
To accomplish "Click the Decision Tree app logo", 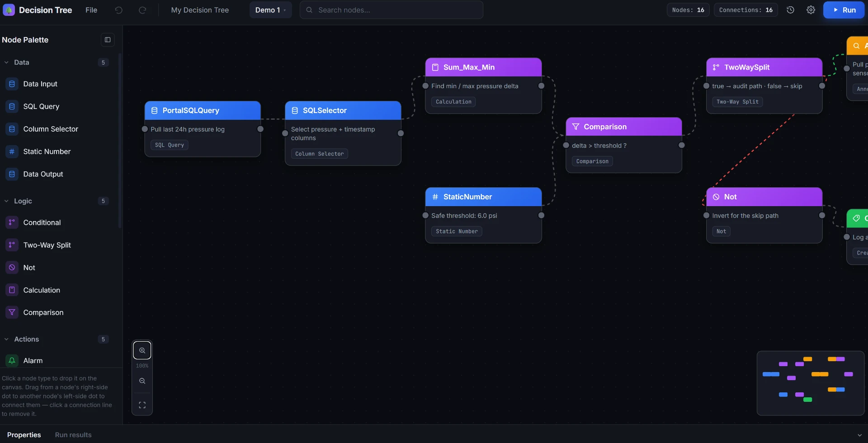I will (9, 10).
